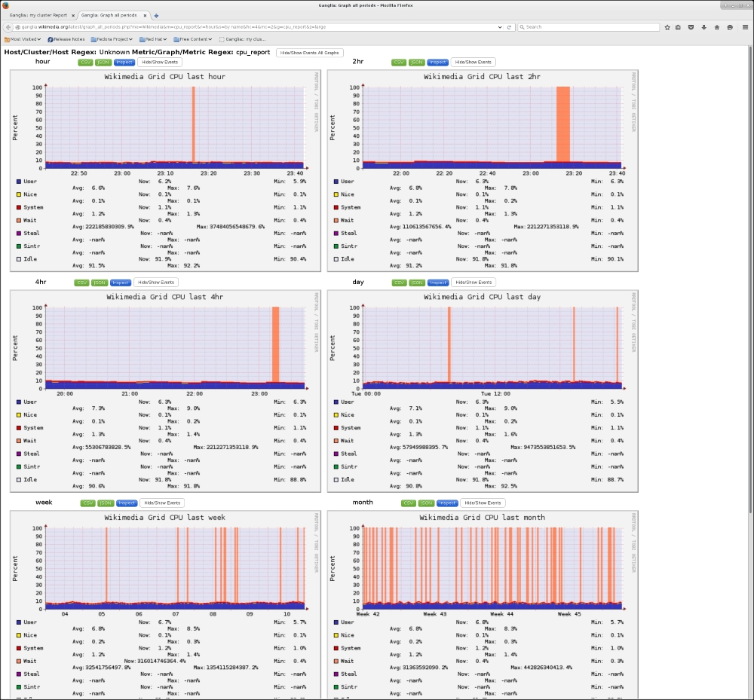The width and height of the screenshot is (754, 700).
Task: Open Release Notes bookmark
Action: (66, 39)
